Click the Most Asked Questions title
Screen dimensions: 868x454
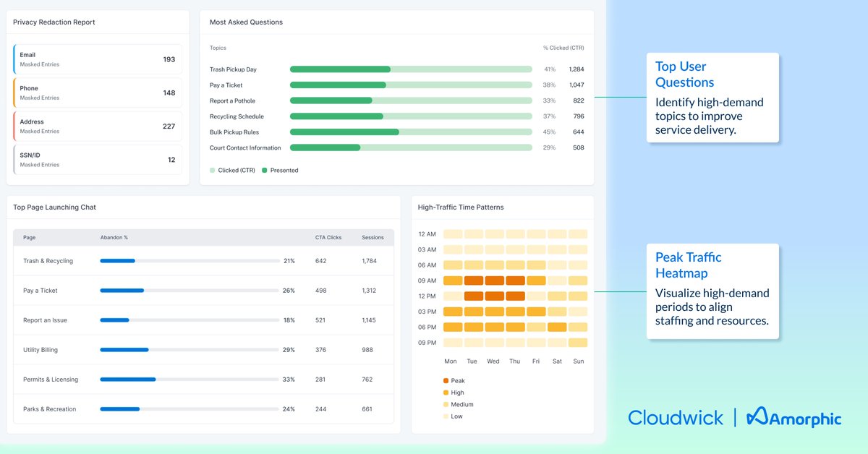click(246, 22)
